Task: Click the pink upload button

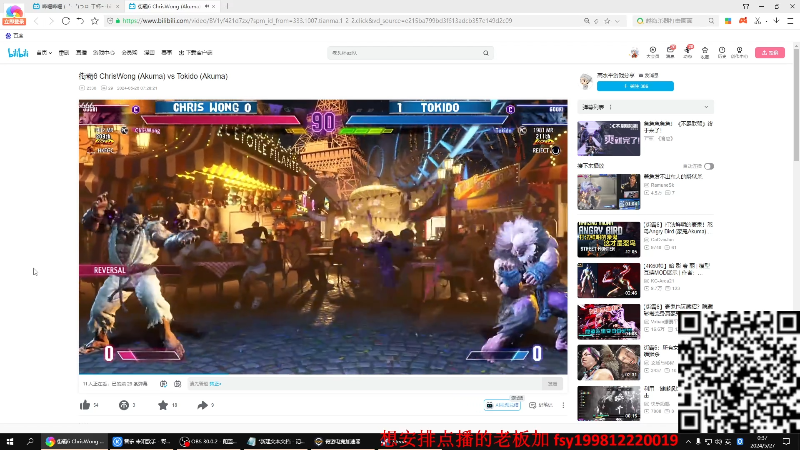Action: tap(770, 53)
